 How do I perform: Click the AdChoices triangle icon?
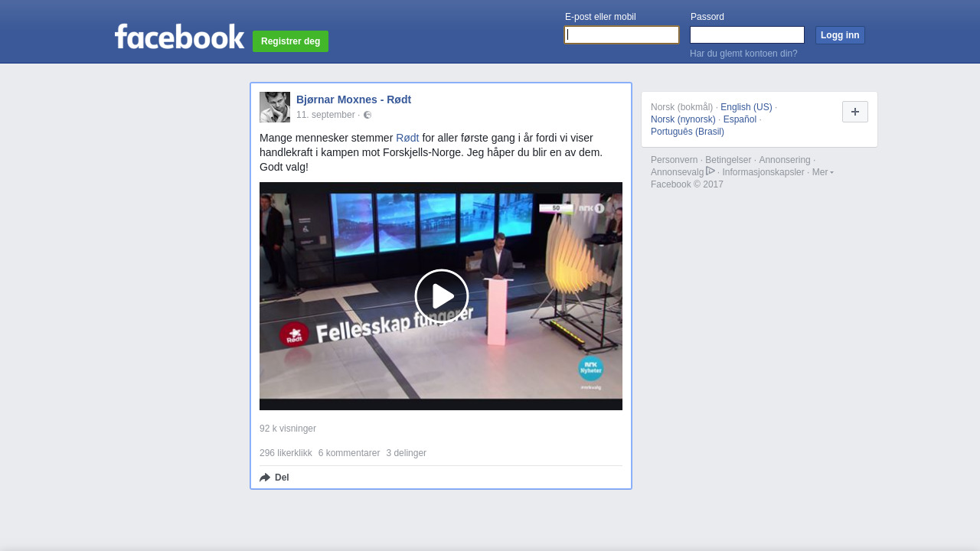point(710,171)
